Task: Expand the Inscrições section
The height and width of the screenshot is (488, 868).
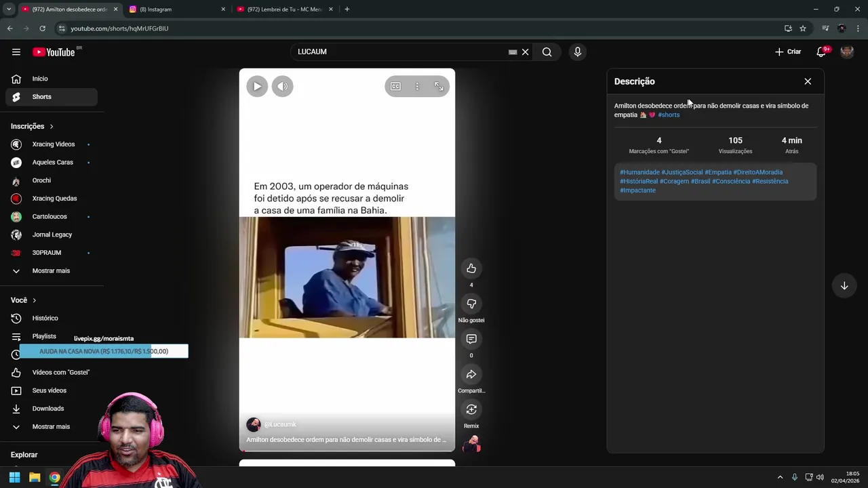Action: tap(33, 126)
